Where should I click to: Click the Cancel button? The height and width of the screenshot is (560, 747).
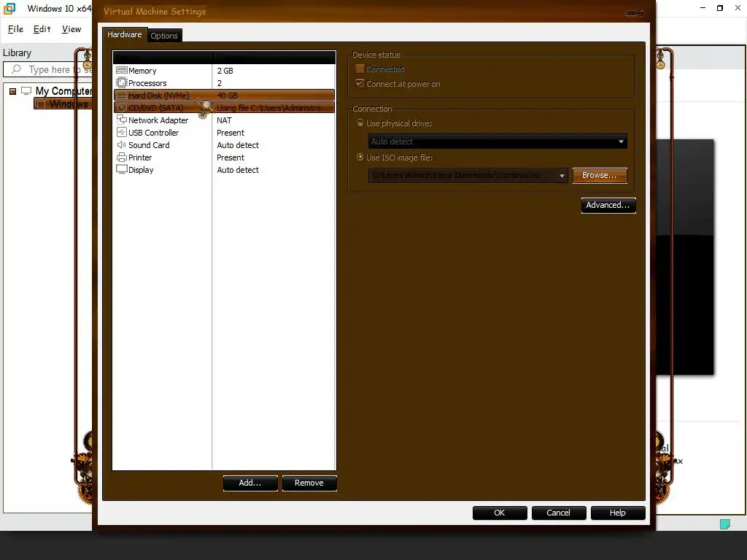coord(558,513)
